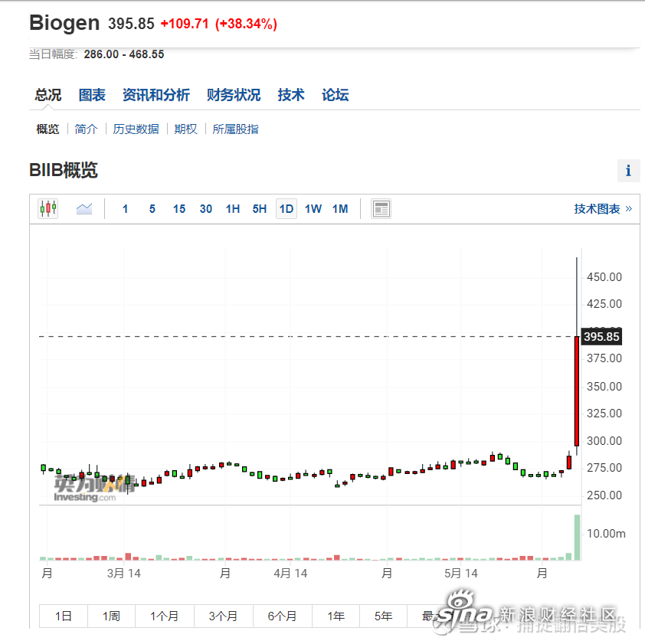The width and height of the screenshot is (645, 644).
Task: Click the (+38.34%) percent change value
Action: tap(246, 24)
